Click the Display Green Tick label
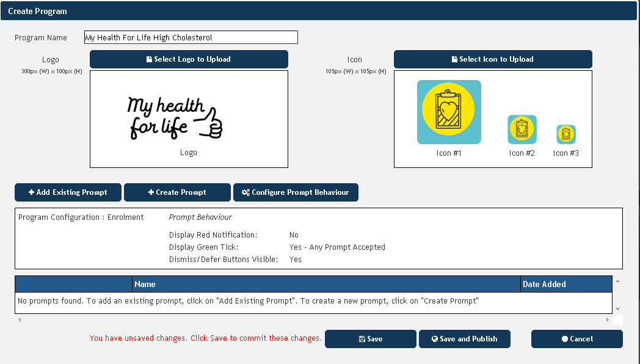This screenshot has width=640, height=364. pyautogui.click(x=204, y=247)
